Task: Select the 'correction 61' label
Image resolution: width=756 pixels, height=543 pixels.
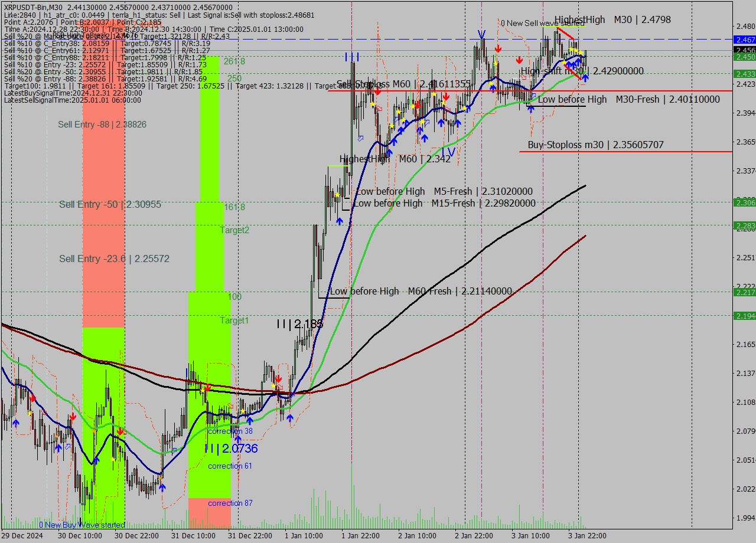Action: click(230, 466)
